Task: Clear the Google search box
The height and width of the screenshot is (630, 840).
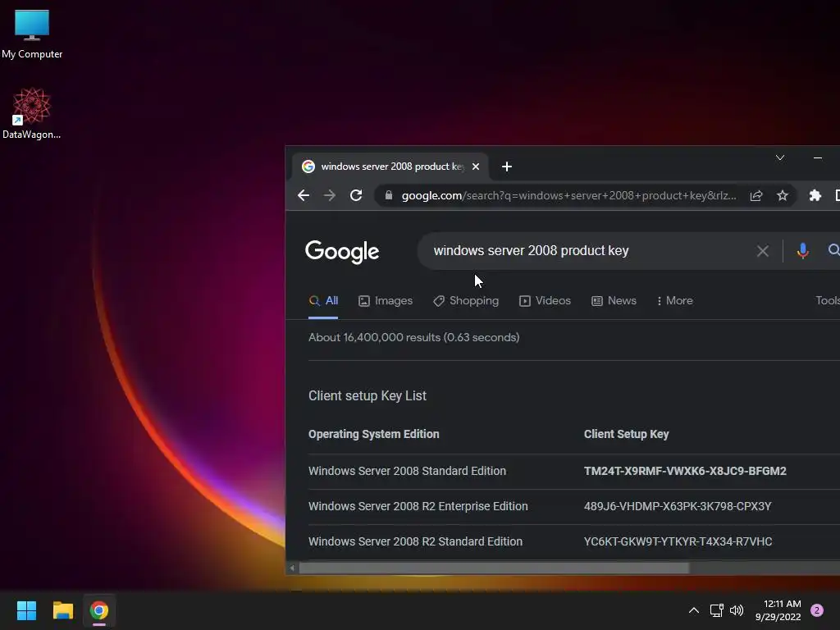Action: pos(762,251)
